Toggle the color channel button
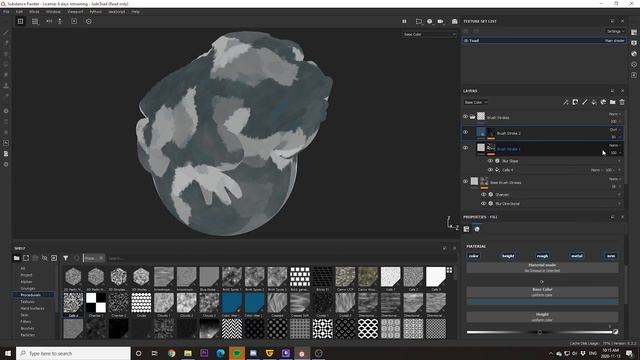The width and height of the screenshot is (640, 360). coord(473,256)
